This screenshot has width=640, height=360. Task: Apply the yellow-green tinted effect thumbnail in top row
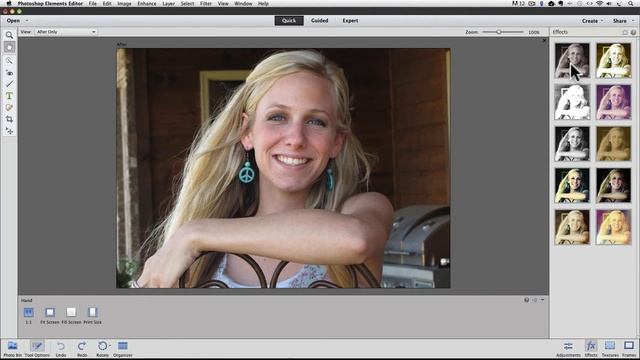[x=613, y=61]
